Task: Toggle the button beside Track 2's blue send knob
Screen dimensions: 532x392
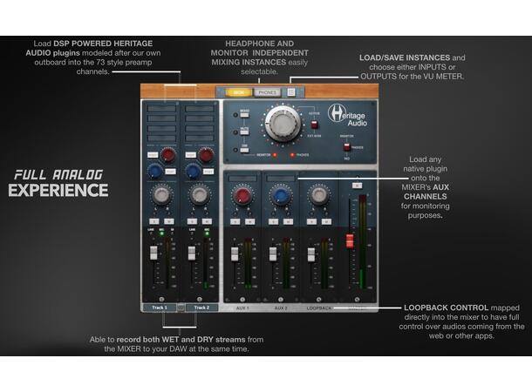Action: point(208,172)
